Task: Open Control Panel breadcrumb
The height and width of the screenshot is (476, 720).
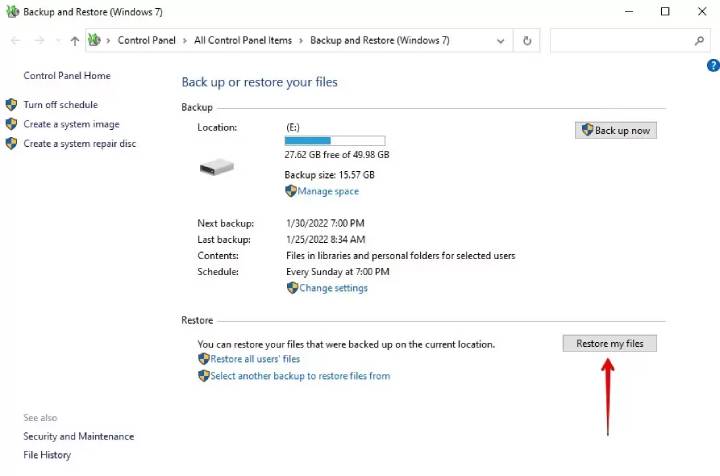Action: pyautogui.click(x=146, y=40)
